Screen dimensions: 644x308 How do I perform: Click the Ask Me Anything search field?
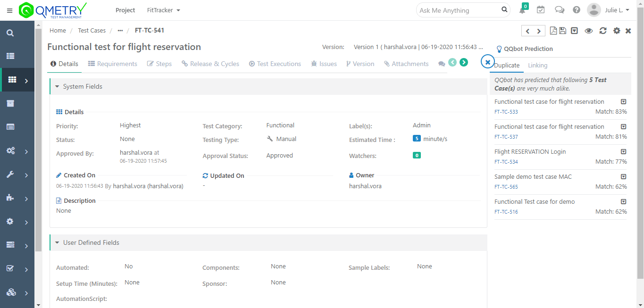click(x=459, y=10)
